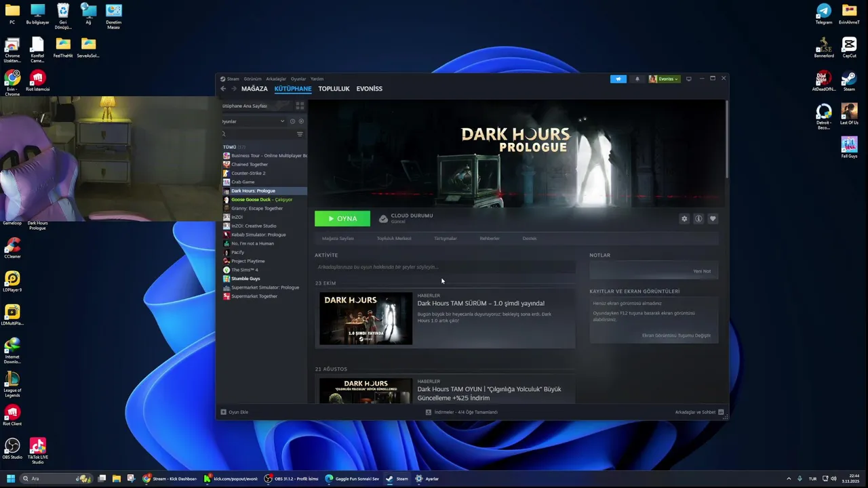
Task: Open the Rehberler link
Action: coord(490,239)
